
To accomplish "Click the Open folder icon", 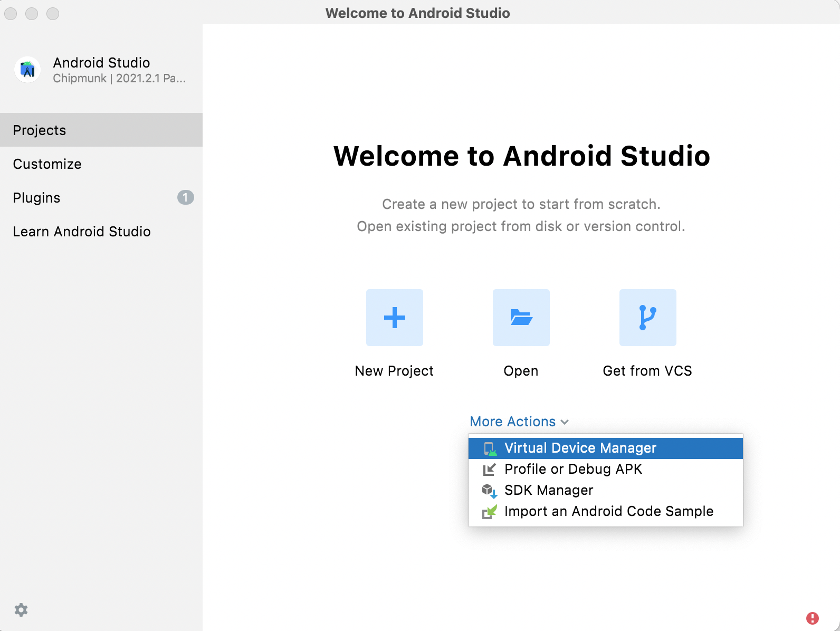I will (521, 318).
